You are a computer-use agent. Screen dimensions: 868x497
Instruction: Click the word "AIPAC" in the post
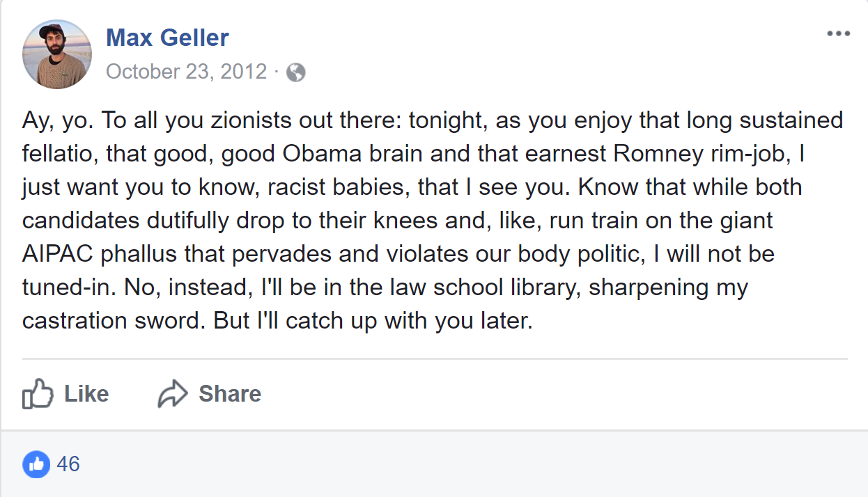click(59, 254)
